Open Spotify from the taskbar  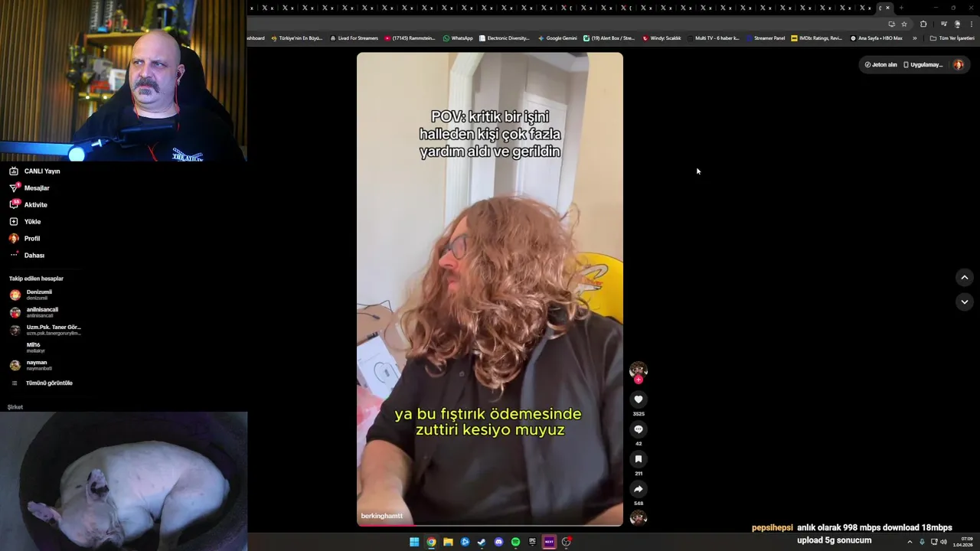pos(515,542)
